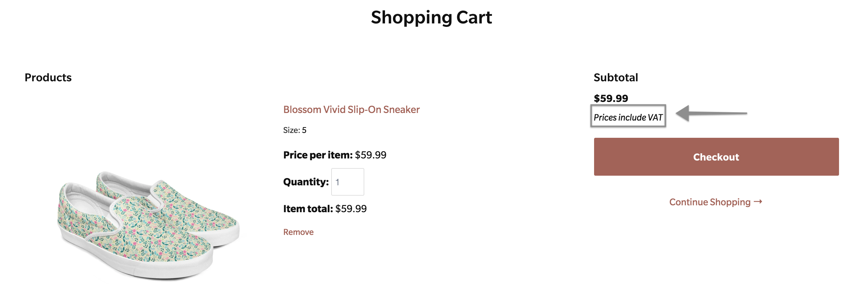The image size is (868, 299).
Task: Click the arrow icon after Continue Shopping
Action: [x=758, y=202]
